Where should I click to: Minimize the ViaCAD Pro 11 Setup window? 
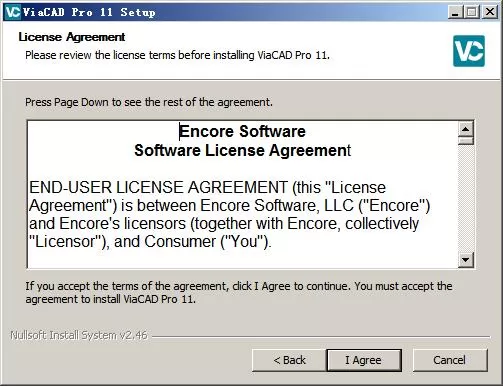(455, 12)
